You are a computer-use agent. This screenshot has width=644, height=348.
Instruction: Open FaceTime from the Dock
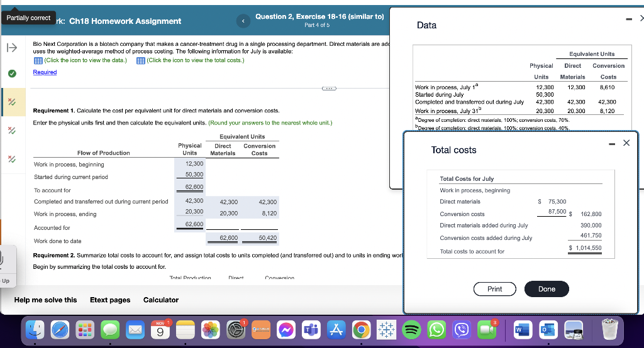pos(487,330)
